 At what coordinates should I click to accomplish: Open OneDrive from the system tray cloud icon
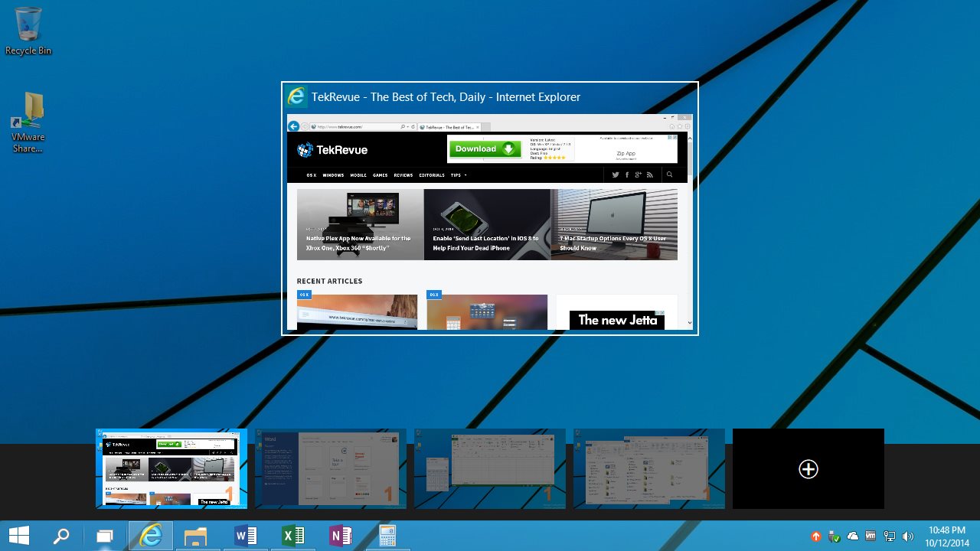pos(853,536)
